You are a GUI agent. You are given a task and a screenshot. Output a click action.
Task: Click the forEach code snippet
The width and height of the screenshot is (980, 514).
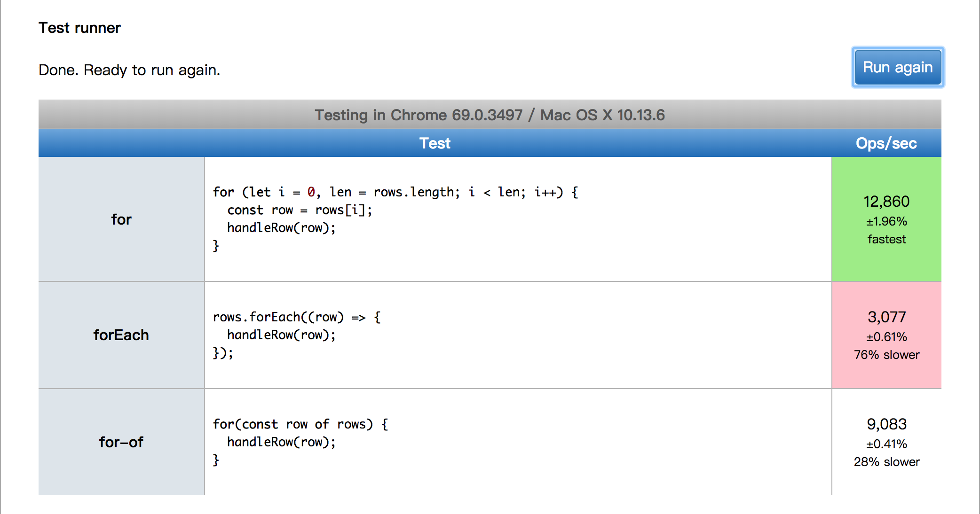pos(296,335)
